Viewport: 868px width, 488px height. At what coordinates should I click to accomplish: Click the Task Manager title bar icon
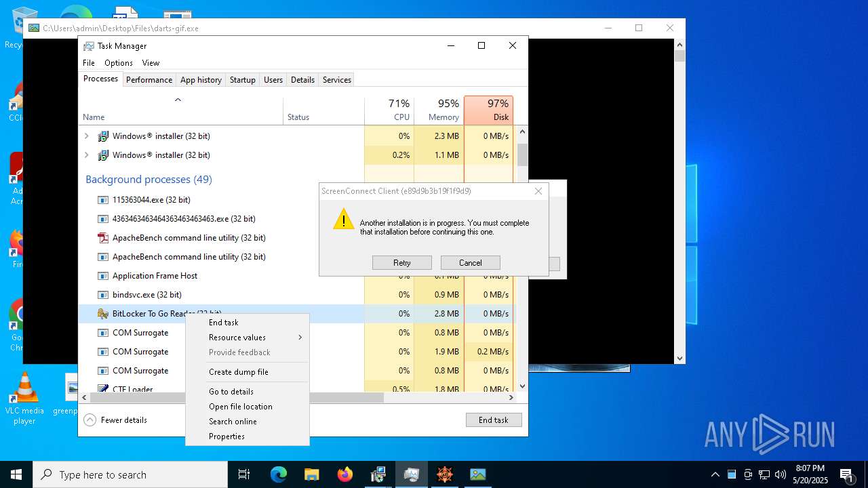89,46
